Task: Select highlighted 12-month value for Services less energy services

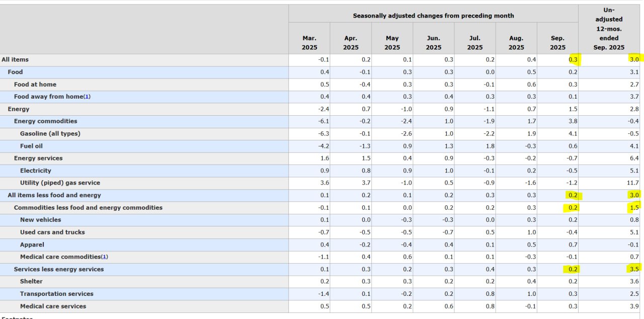Action: coord(634,269)
